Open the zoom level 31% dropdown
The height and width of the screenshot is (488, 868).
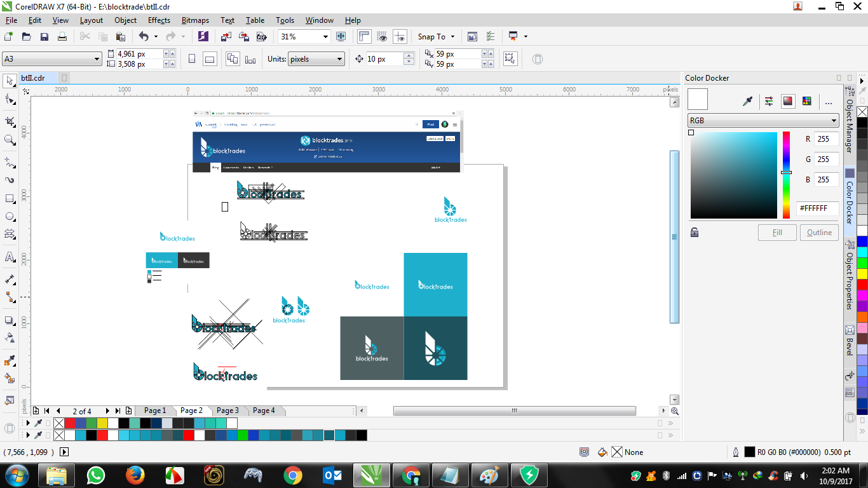click(325, 37)
